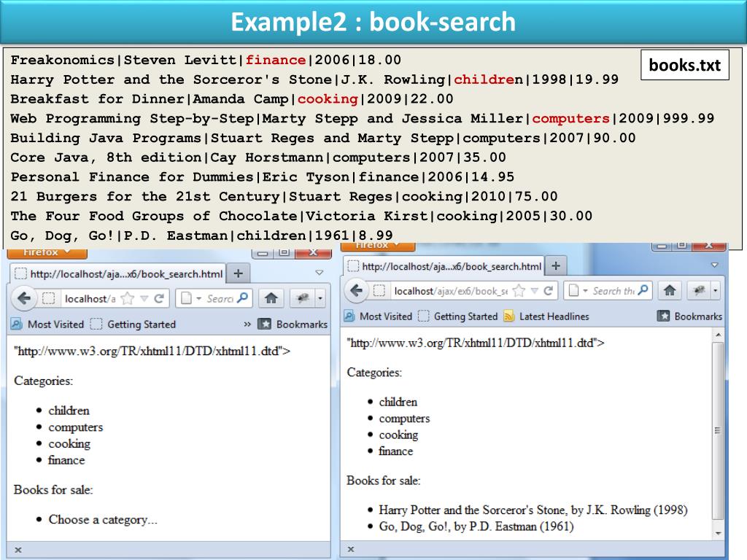Viewport: 747px width, 560px height.
Task: Search magnifier in left Firefox window
Action: tap(242, 298)
